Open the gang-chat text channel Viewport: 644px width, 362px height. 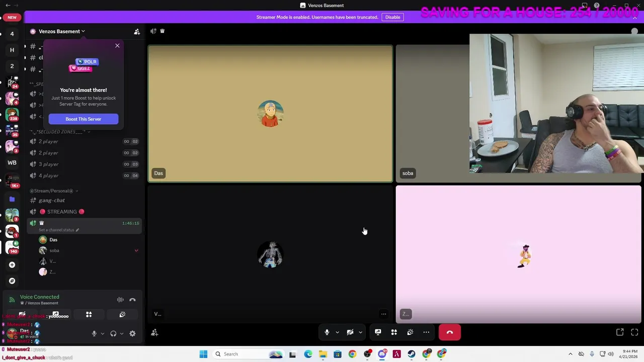tap(84, 200)
